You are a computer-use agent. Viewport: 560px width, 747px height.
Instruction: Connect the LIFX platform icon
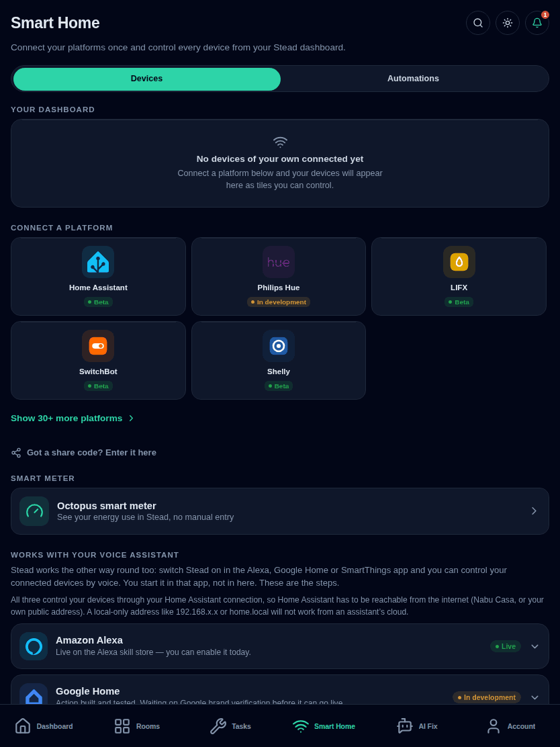tap(459, 262)
